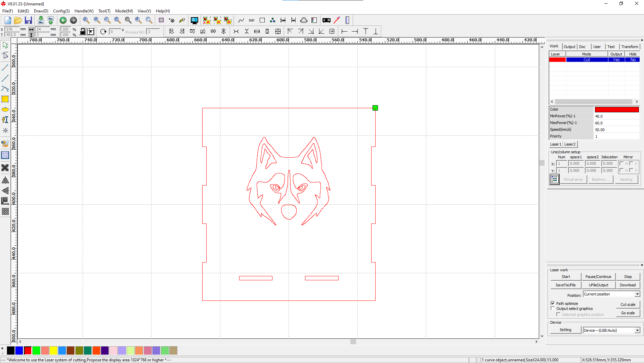Pick the green color swatch in palette
The image size is (644, 363).
click(36, 351)
